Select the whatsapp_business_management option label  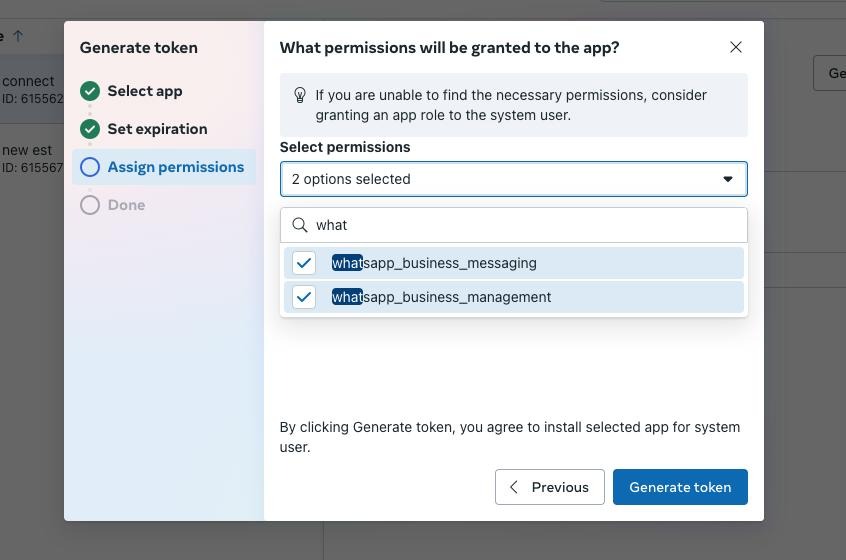(441, 297)
